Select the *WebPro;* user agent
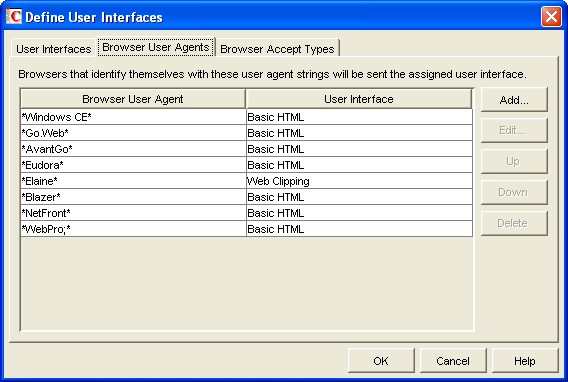568x382 pixels. pos(133,228)
